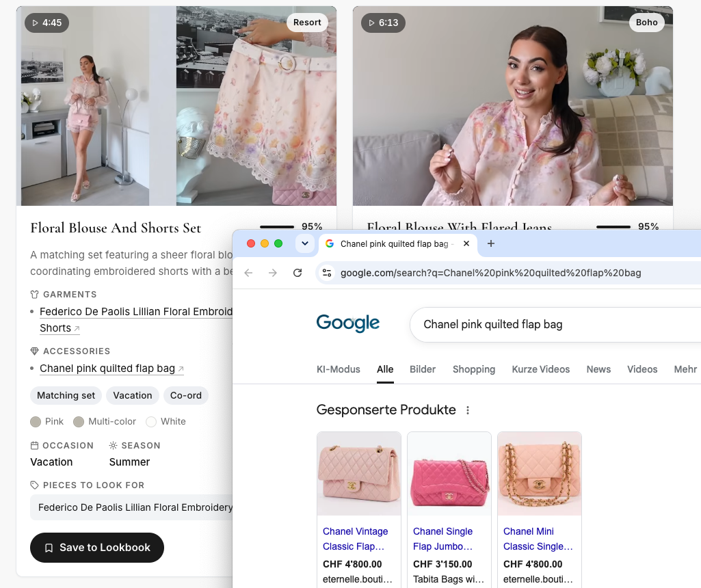
Task: Click the browser reload icon
Action: click(297, 273)
